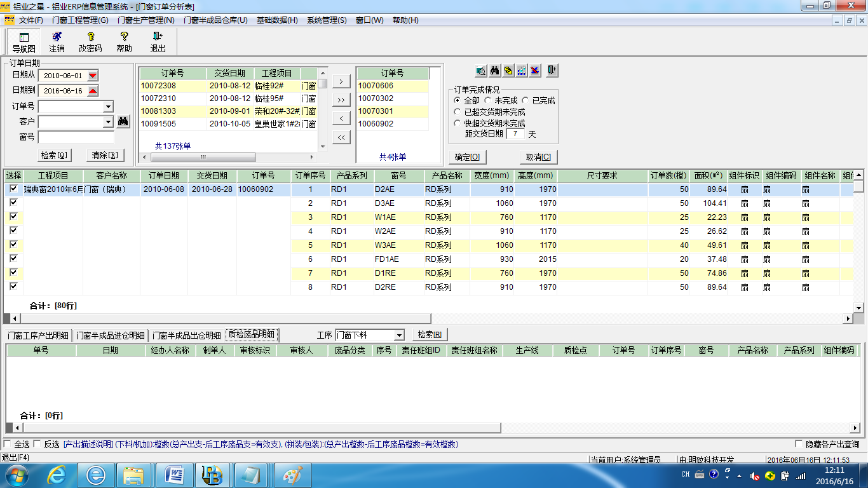Uncheck the select box for row W1AE

pos(13,217)
